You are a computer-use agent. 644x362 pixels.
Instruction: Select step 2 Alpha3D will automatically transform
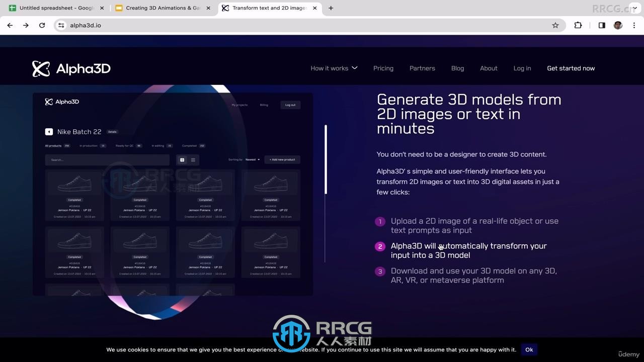pyautogui.click(x=468, y=250)
